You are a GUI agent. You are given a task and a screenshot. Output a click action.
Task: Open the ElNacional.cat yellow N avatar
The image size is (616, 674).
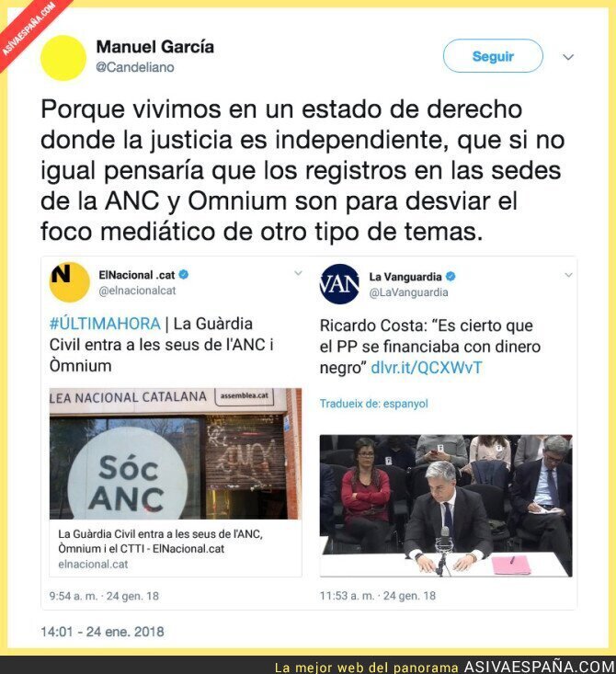[69, 282]
